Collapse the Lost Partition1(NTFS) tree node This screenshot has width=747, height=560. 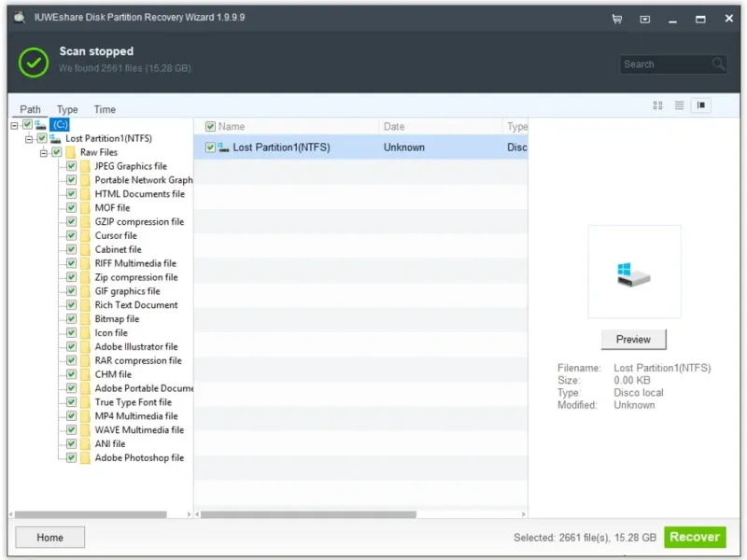point(29,139)
